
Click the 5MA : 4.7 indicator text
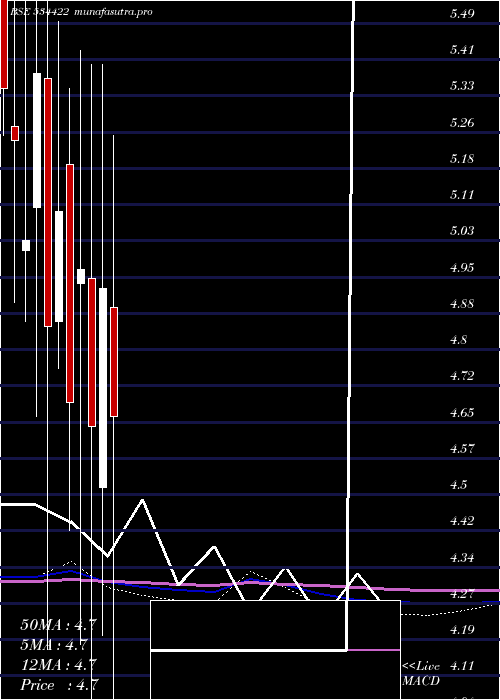54,645
